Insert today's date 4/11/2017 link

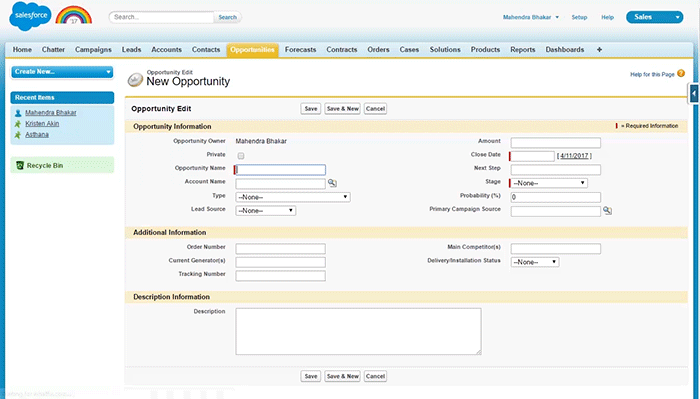pyautogui.click(x=574, y=156)
